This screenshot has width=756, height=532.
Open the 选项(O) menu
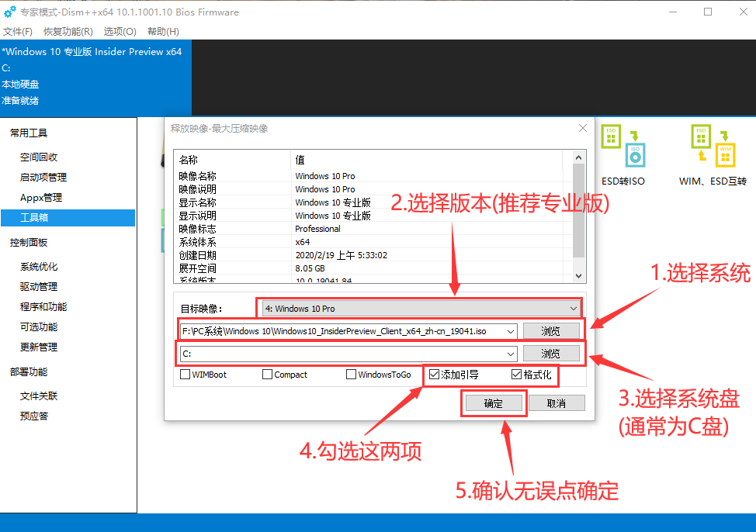(x=120, y=32)
